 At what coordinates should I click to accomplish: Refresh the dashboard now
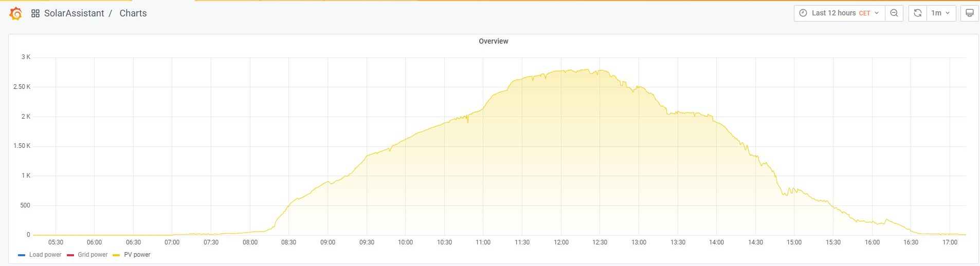(918, 13)
